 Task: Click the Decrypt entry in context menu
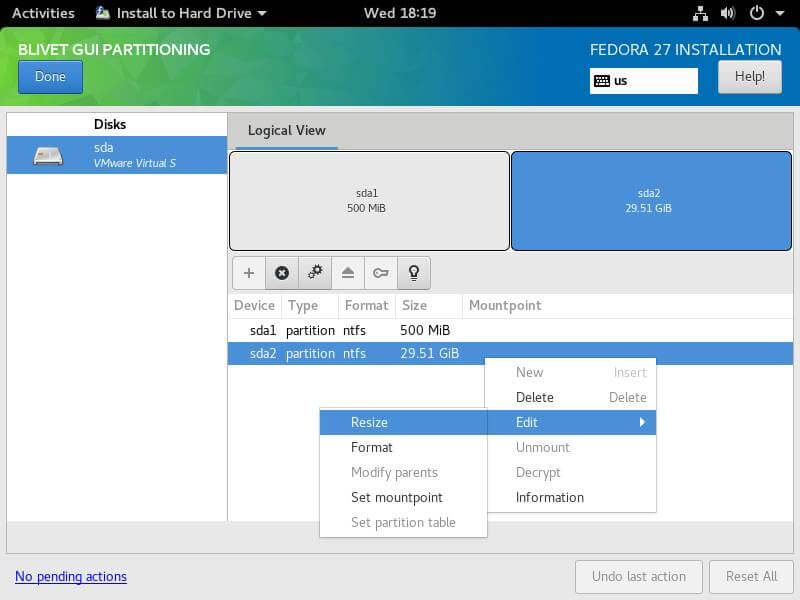[x=571, y=472]
